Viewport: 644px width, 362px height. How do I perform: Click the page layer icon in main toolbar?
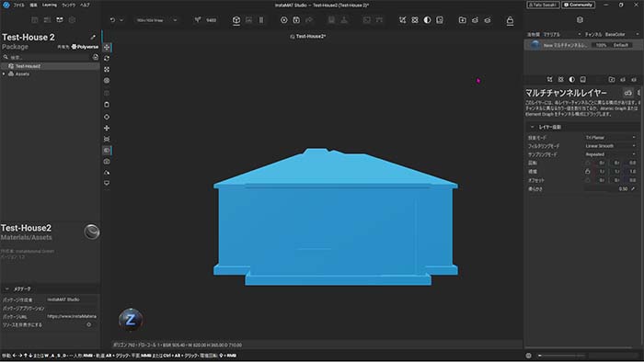pyautogui.click(x=440, y=20)
